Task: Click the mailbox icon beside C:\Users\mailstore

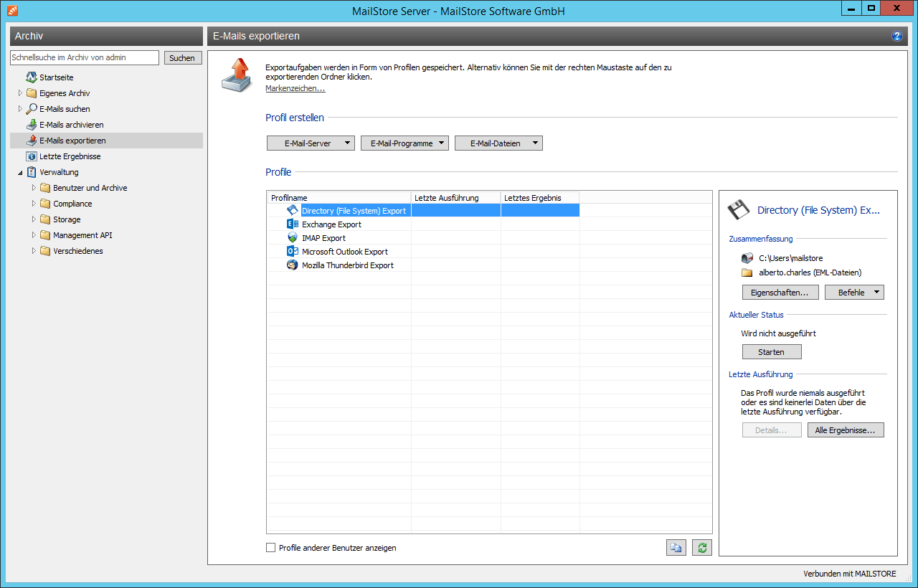Action: pos(747,258)
